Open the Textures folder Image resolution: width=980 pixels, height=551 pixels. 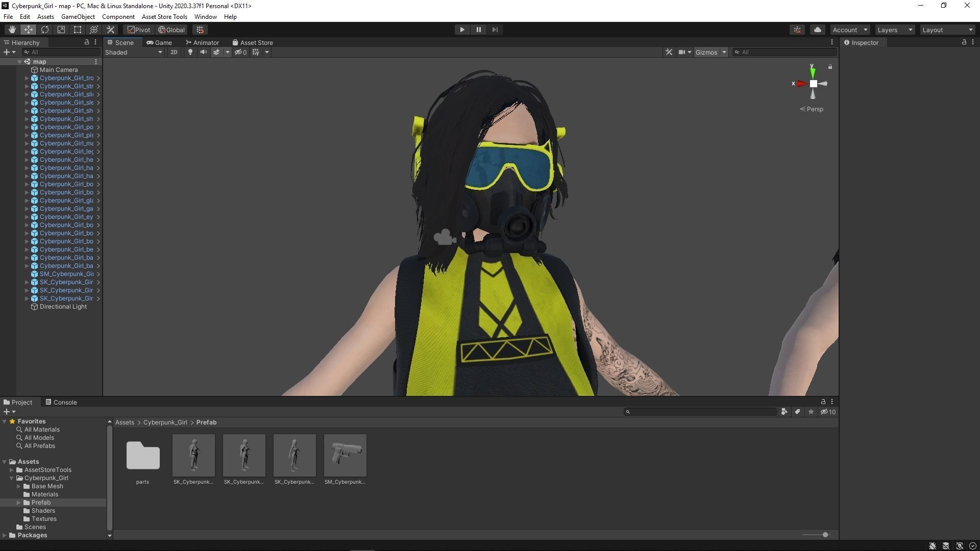44,519
